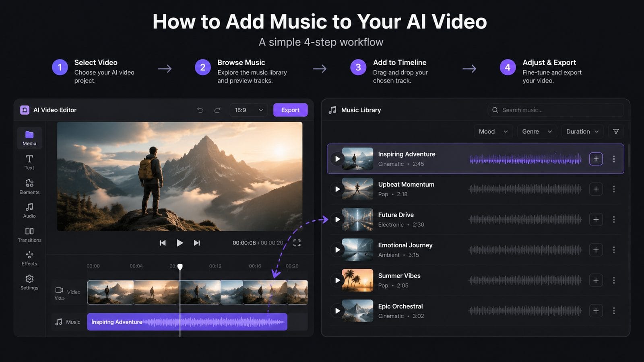
Task: Click the redo arrow icon
Action: click(217, 110)
